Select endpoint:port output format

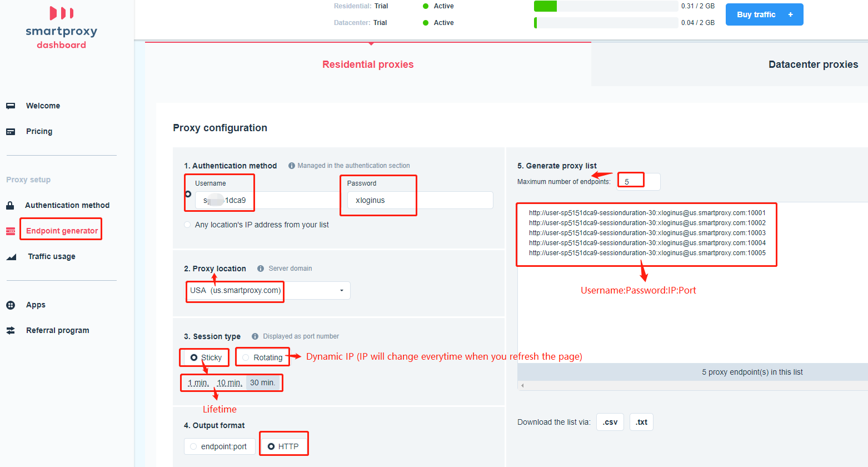(x=193, y=446)
